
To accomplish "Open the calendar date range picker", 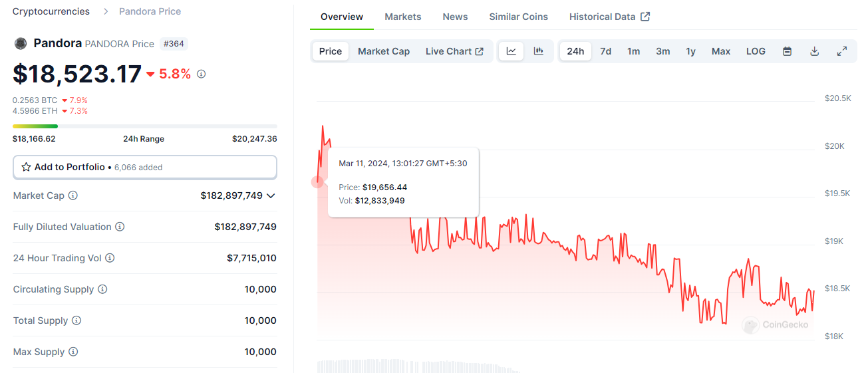I will coord(787,51).
